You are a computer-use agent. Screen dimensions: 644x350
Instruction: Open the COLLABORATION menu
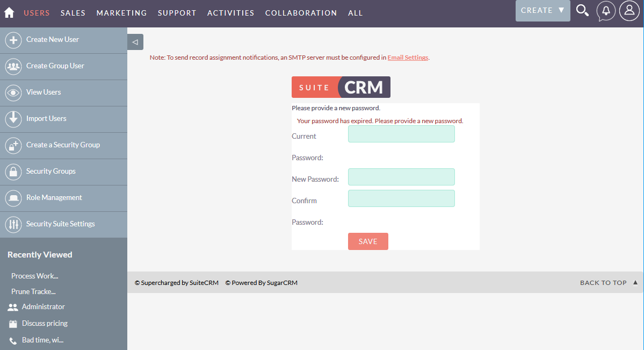(301, 13)
